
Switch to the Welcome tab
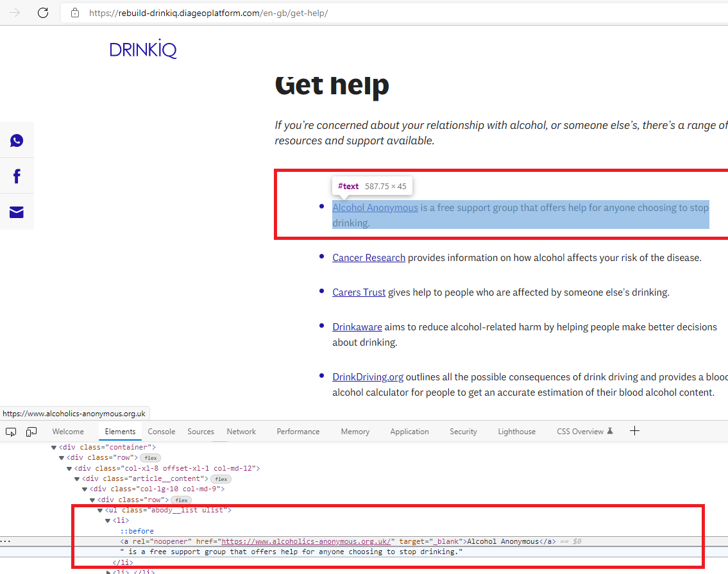pos(68,432)
